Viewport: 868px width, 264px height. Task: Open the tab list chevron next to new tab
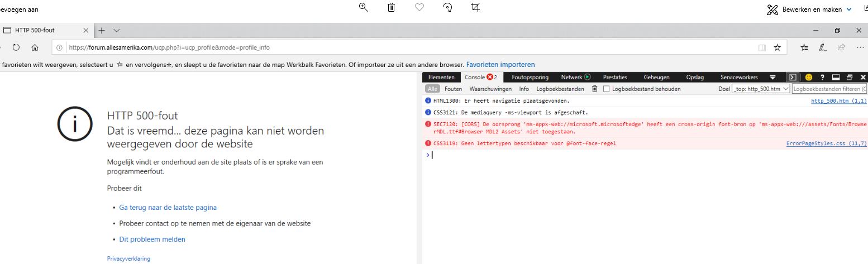[117, 30]
